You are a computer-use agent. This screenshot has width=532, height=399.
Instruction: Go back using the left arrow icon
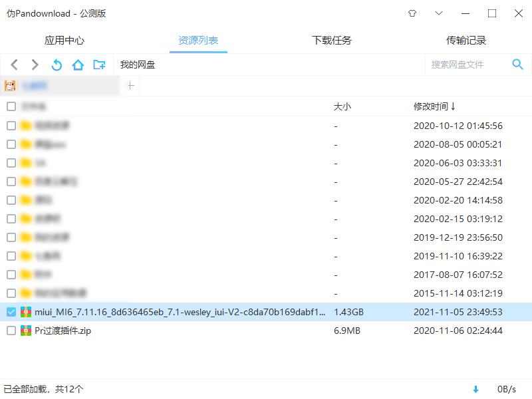(x=14, y=65)
